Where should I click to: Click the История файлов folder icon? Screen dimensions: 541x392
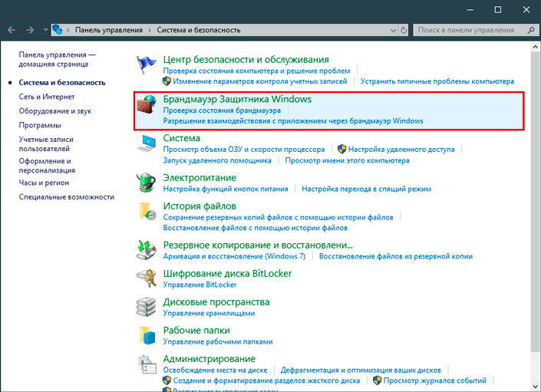click(147, 211)
